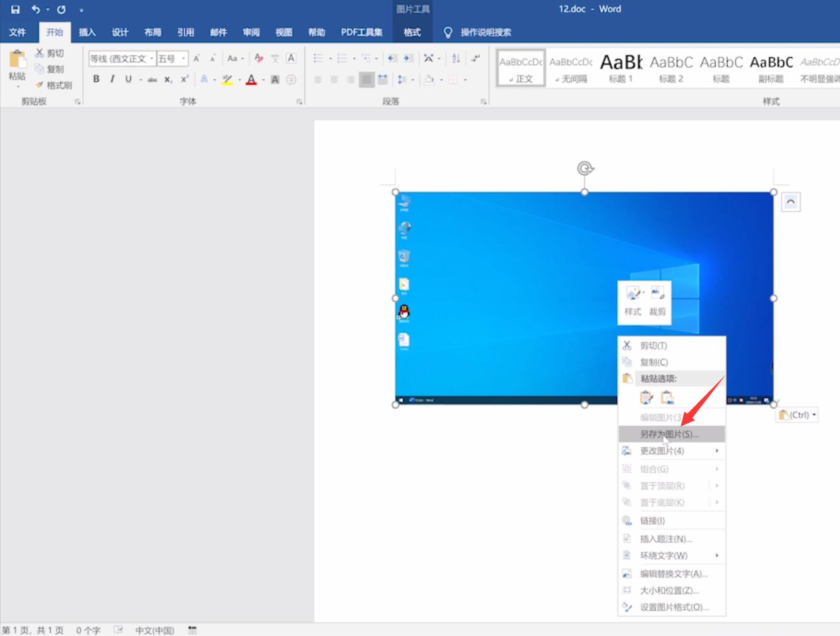
Task: Toggle justify alignment (highlighted)
Action: pos(367,79)
